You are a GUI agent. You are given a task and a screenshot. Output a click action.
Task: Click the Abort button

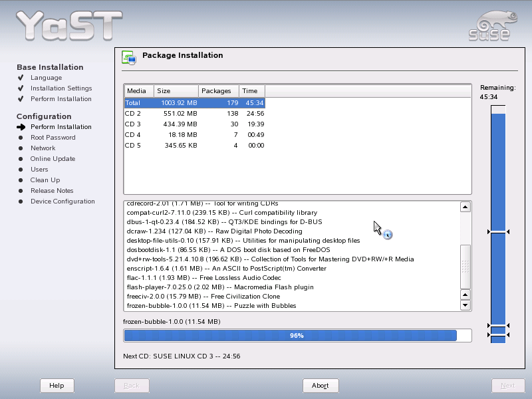click(x=321, y=386)
